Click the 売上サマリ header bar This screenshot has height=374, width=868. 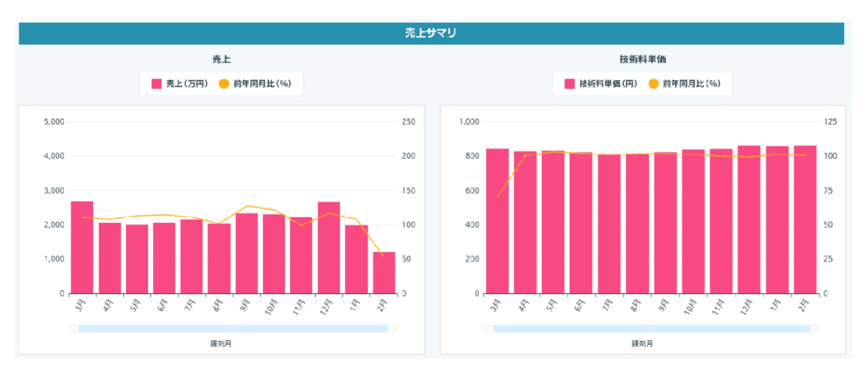431,33
